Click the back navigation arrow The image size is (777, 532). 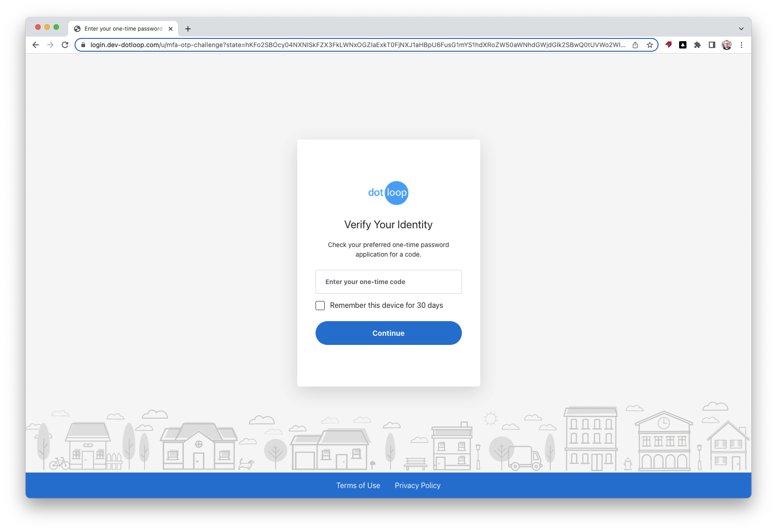[x=35, y=45]
